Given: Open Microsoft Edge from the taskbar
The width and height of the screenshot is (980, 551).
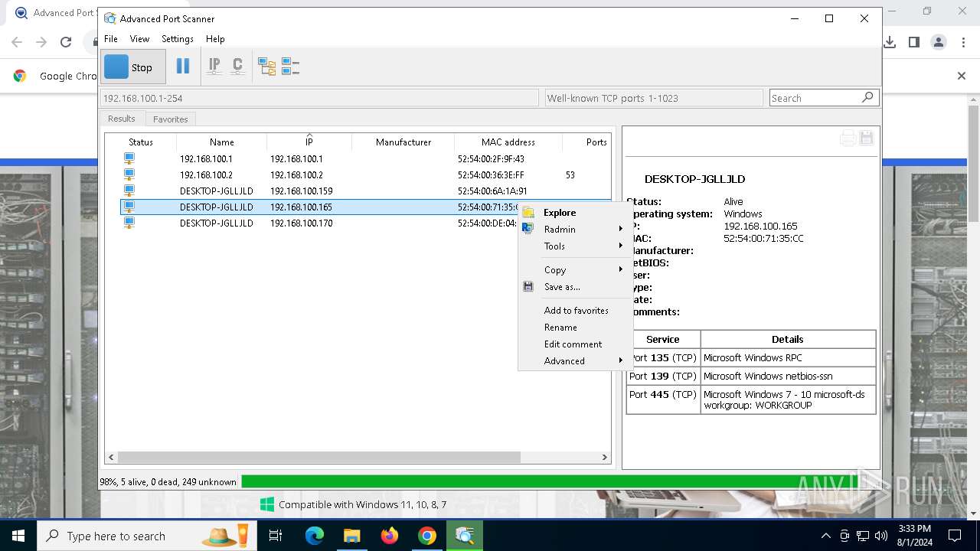Looking at the screenshot, I should [x=315, y=536].
